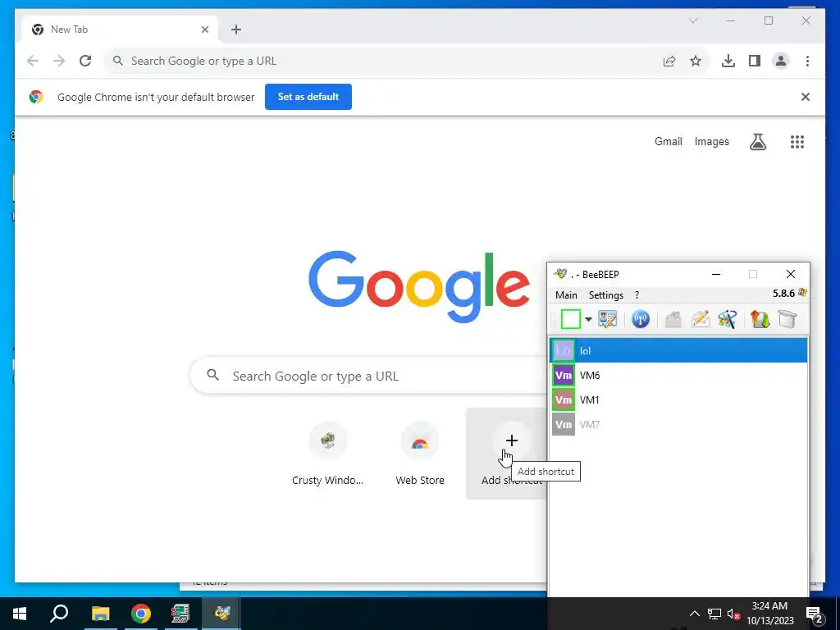This screenshot has width=840, height=630.
Task: Open BeeBEEP user status box
Action: coord(571,319)
